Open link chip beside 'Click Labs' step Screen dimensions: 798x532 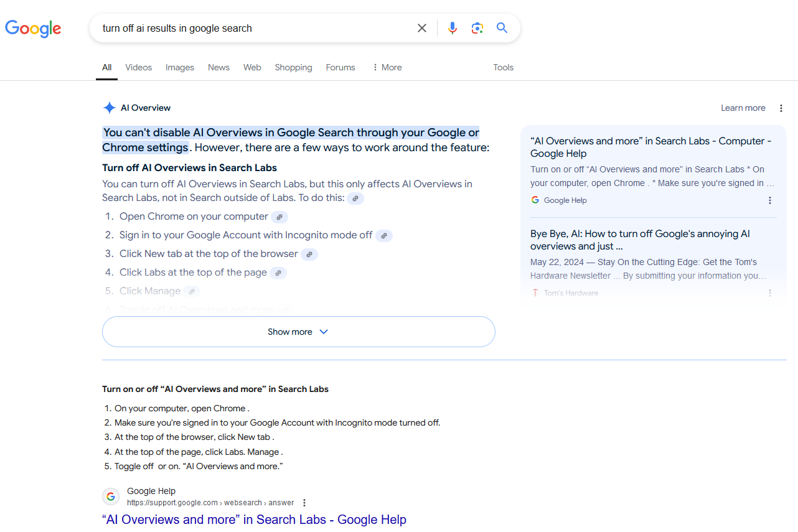pos(278,273)
